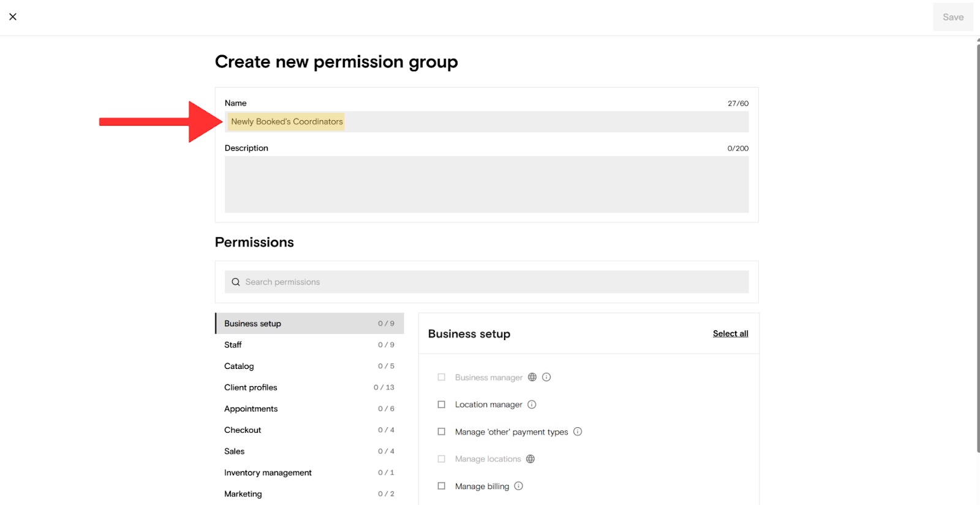
Task: Click the Search permissions field
Action: point(490,282)
